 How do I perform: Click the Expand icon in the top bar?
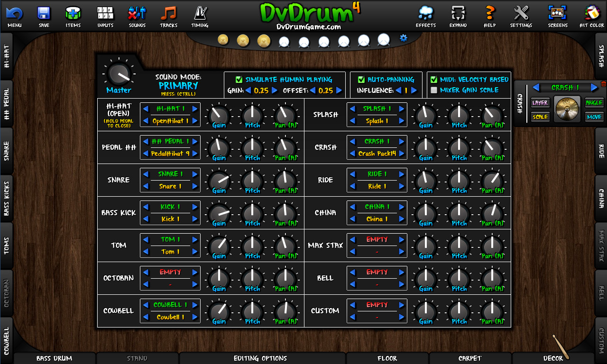pos(458,16)
